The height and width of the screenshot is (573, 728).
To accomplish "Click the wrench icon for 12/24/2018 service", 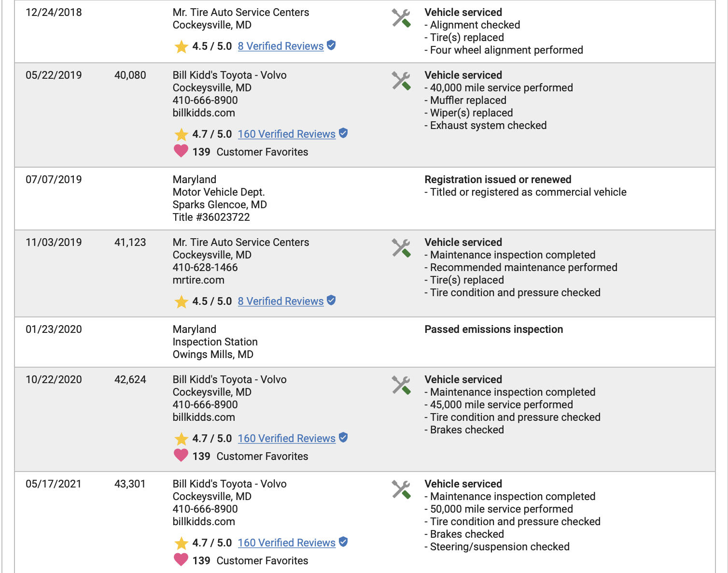I will point(401,18).
